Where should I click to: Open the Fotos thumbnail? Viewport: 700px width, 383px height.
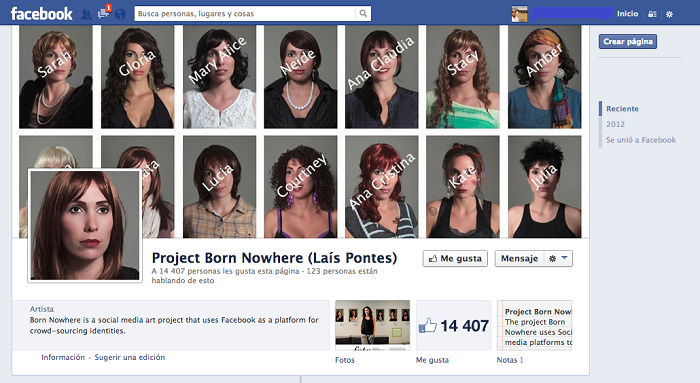(x=372, y=325)
